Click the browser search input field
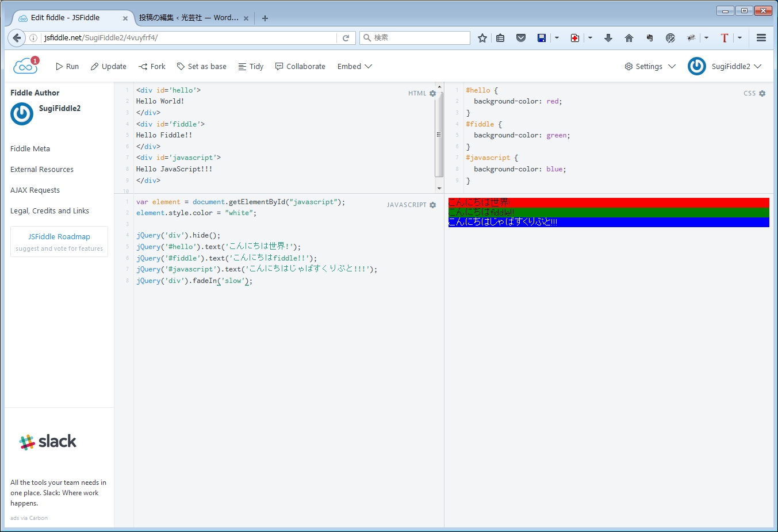Viewport: 778px width, 532px height. click(420, 38)
